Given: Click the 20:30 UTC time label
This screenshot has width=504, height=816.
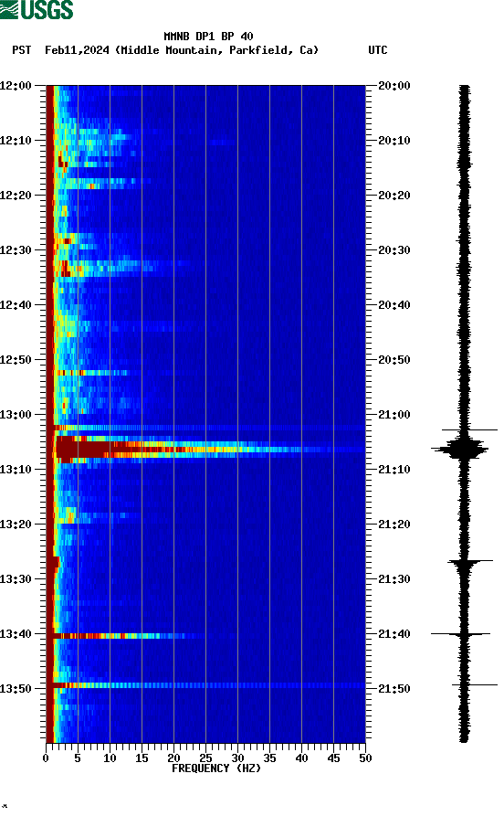Looking at the screenshot, I should [394, 249].
